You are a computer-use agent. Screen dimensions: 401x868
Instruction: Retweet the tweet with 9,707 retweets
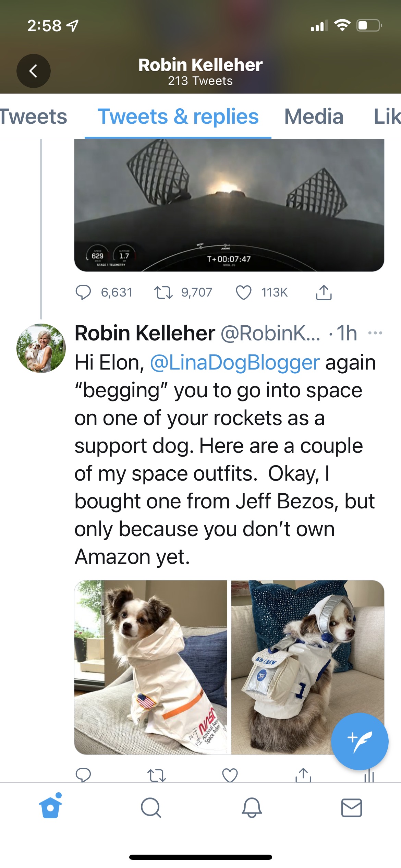click(x=163, y=292)
